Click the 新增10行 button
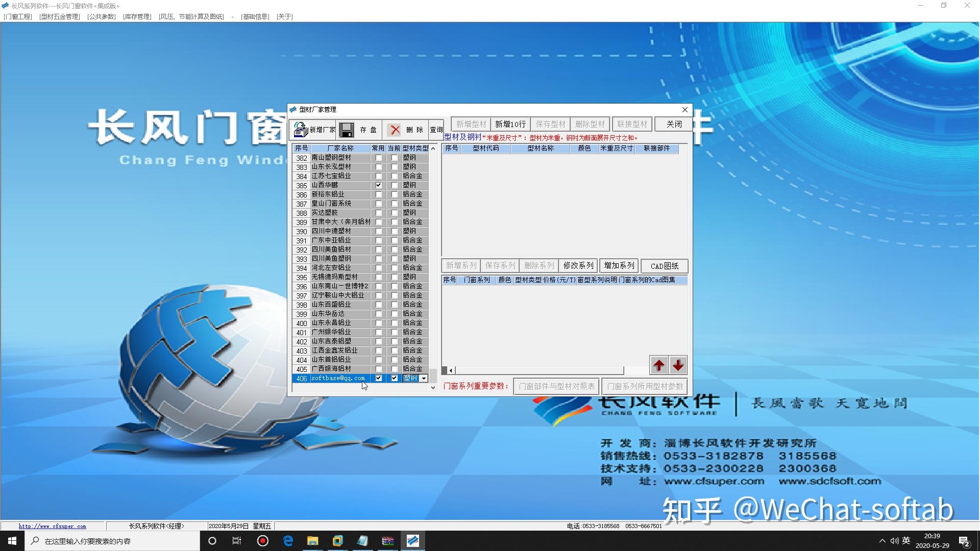Screen dimensions: 980x551 (510, 124)
